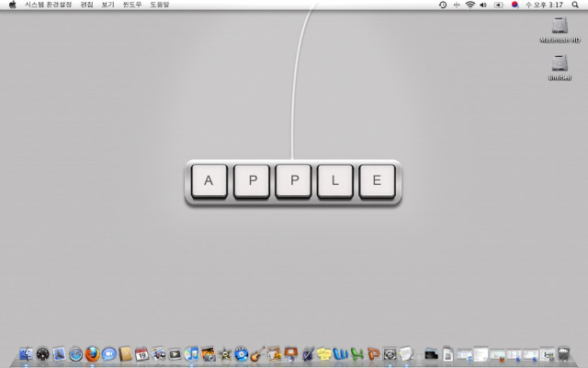Launch iChat from the Dock

click(x=108, y=354)
